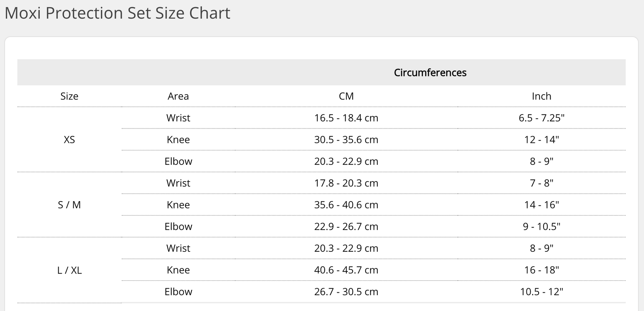
Task: Click the 12 - 14" inch value
Action: point(541,140)
